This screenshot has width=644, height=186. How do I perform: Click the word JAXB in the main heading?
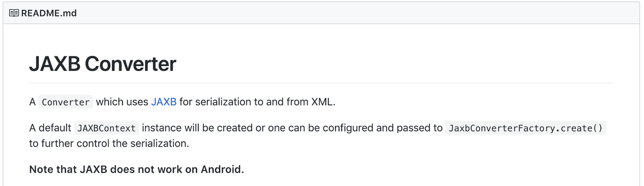point(54,64)
